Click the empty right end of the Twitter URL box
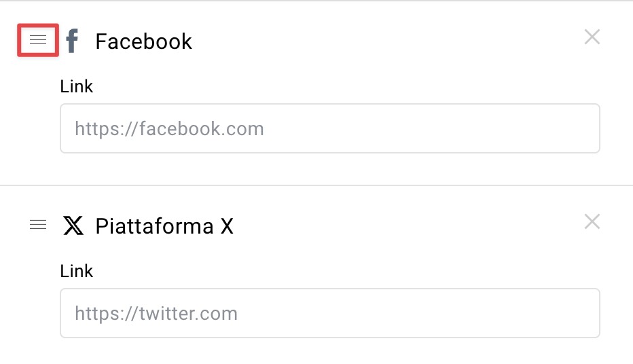This screenshot has height=364, width=633. coord(525,313)
